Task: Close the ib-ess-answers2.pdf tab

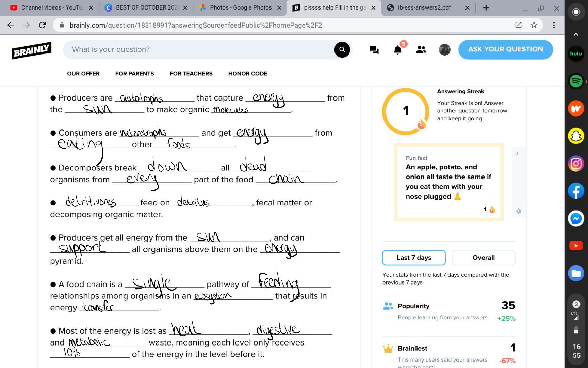Action: click(467, 8)
